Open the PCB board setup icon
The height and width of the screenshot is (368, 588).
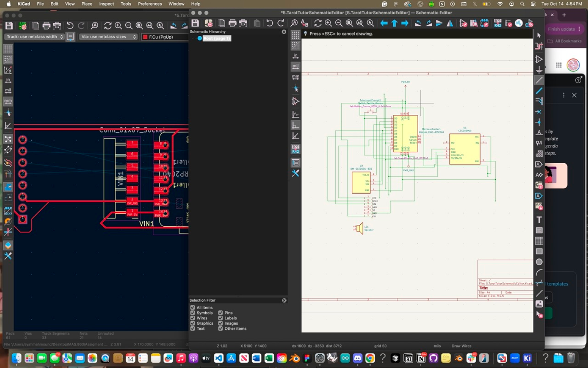(x=23, y=26)
